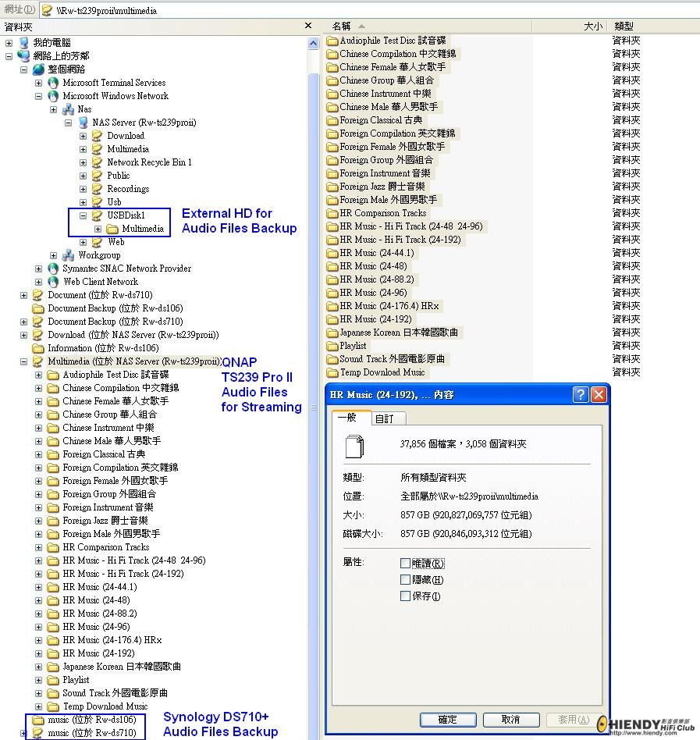
Task: Click the My Computer icon in tree
Action: pos(23,43)
